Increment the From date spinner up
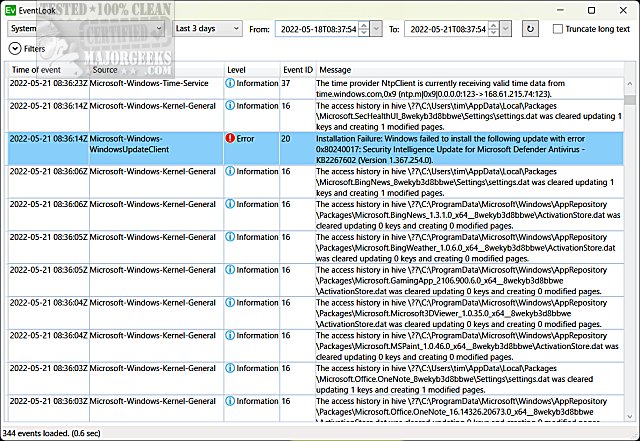This screenshot has width=640, height=441. 364,25
